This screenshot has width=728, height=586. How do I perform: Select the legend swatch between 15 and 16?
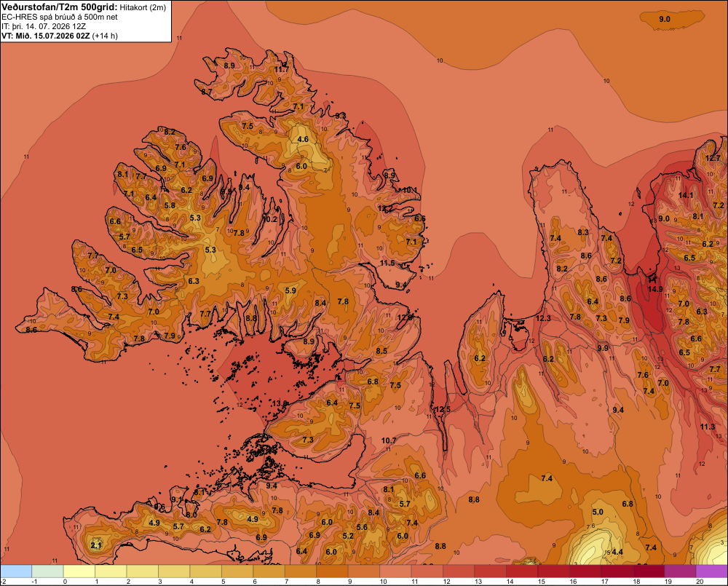point(553,571)
